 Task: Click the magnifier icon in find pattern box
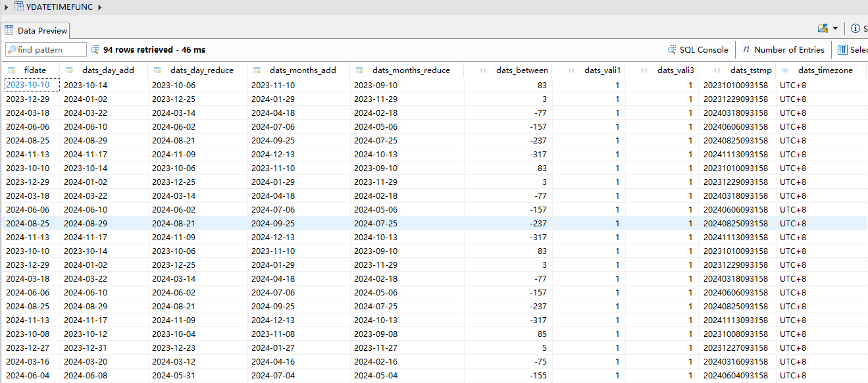[x=12, y=50]
